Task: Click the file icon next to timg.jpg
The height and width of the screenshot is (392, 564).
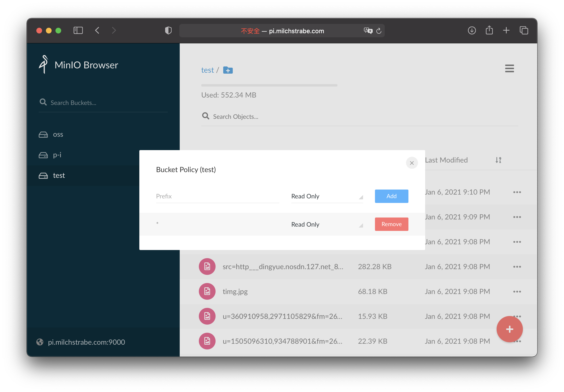Action: pos(207,291)
